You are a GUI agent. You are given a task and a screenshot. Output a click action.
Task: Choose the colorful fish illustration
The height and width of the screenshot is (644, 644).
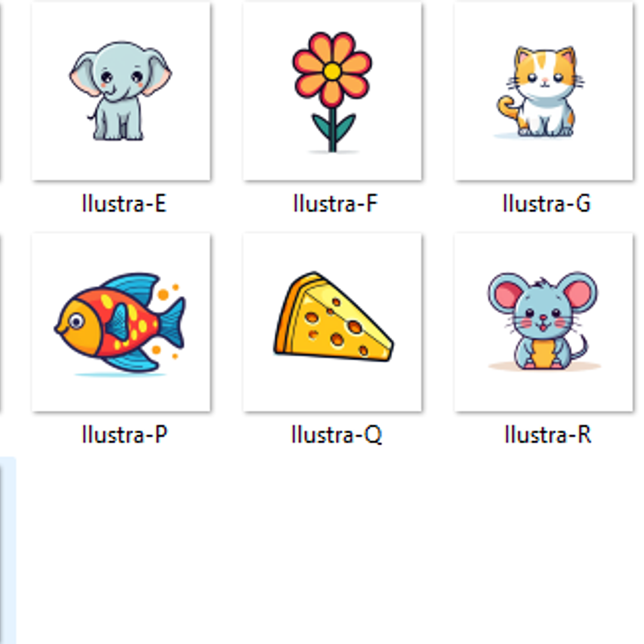[121, 322]
